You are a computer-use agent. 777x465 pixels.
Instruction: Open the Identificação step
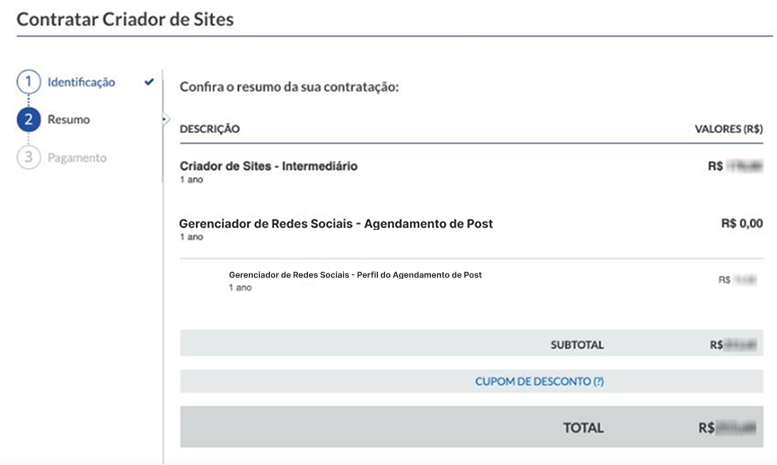[x=81, y=82]
